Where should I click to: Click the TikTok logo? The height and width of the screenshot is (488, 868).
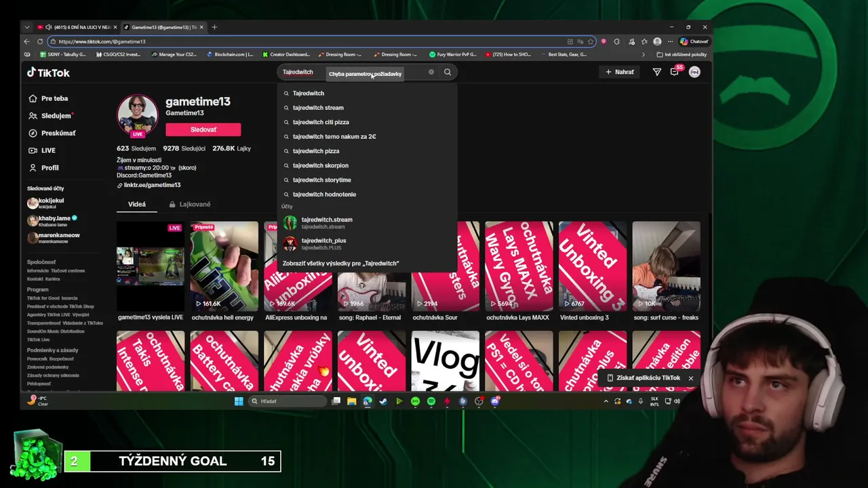point(48,73)
